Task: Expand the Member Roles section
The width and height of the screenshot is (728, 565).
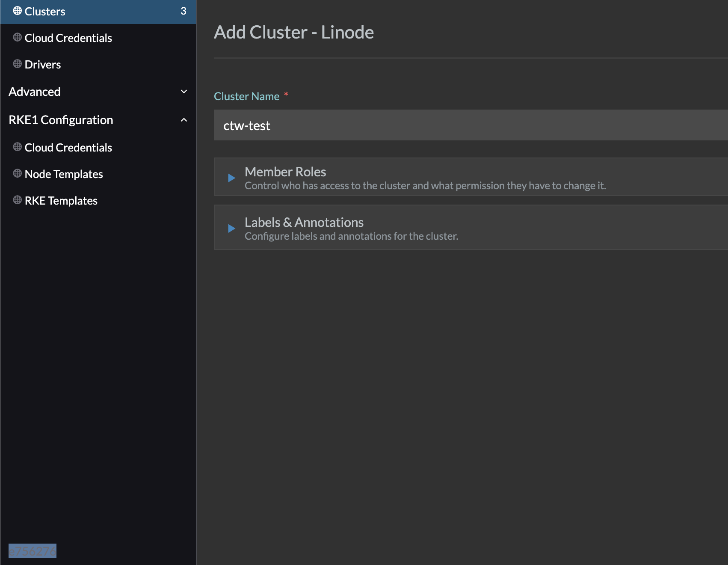Action: tap(285, 171)
